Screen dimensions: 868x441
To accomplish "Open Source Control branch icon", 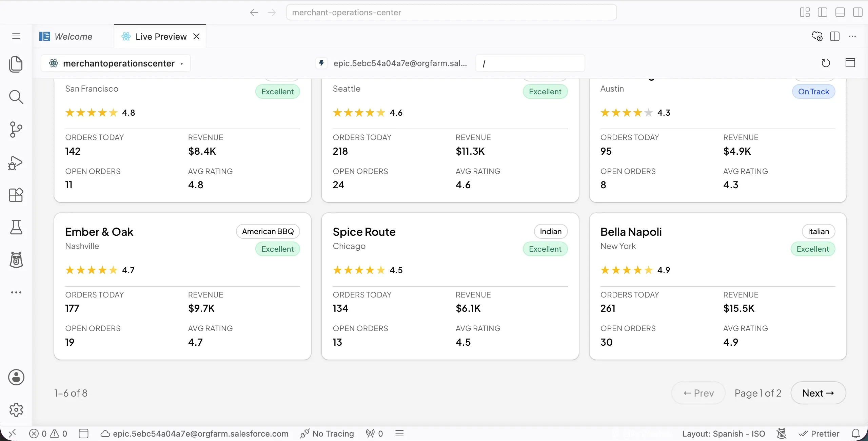I will (x=16, y=130).
